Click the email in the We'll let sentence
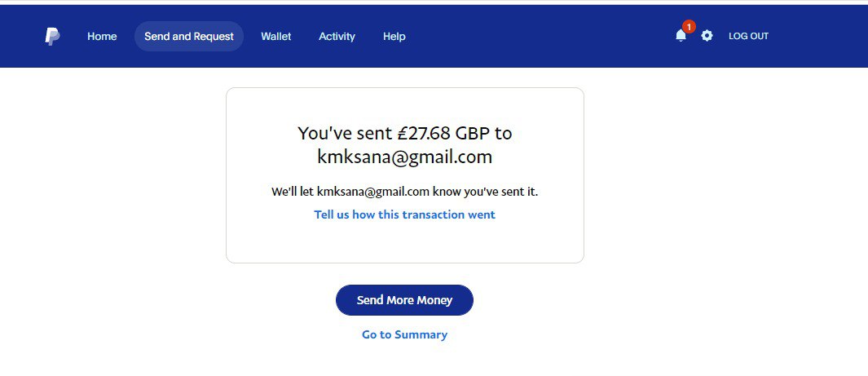This screenshot has height=376, width=868. coord(373,192)
